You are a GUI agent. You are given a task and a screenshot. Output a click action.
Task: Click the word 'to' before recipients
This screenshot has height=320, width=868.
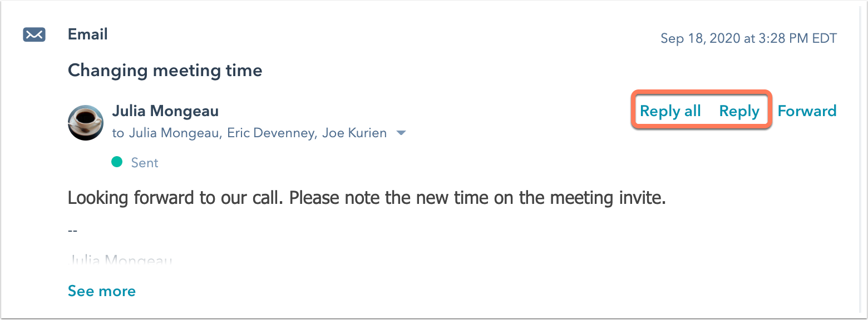[x=118, y=134]
